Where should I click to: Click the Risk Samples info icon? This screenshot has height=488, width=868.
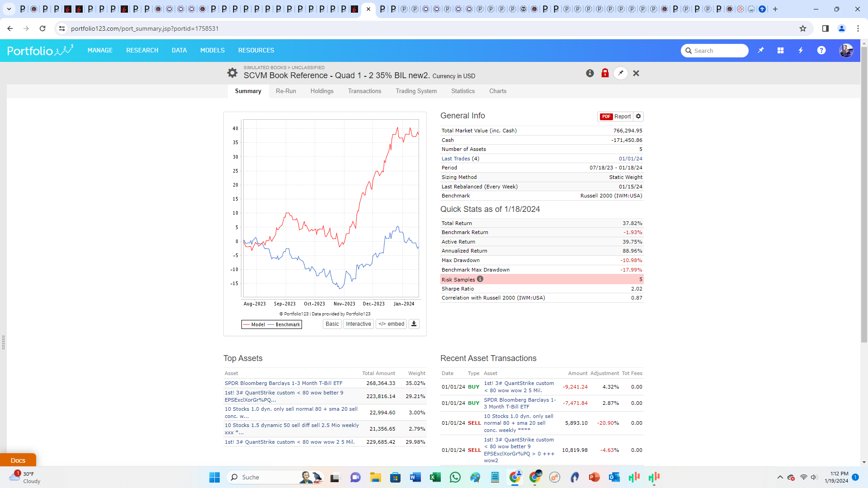pos(480,279)
